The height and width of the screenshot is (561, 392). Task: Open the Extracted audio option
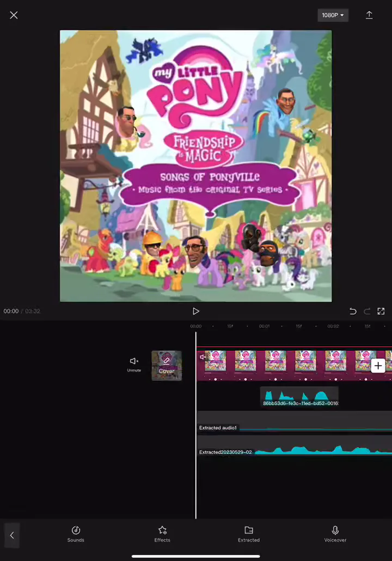249,534
